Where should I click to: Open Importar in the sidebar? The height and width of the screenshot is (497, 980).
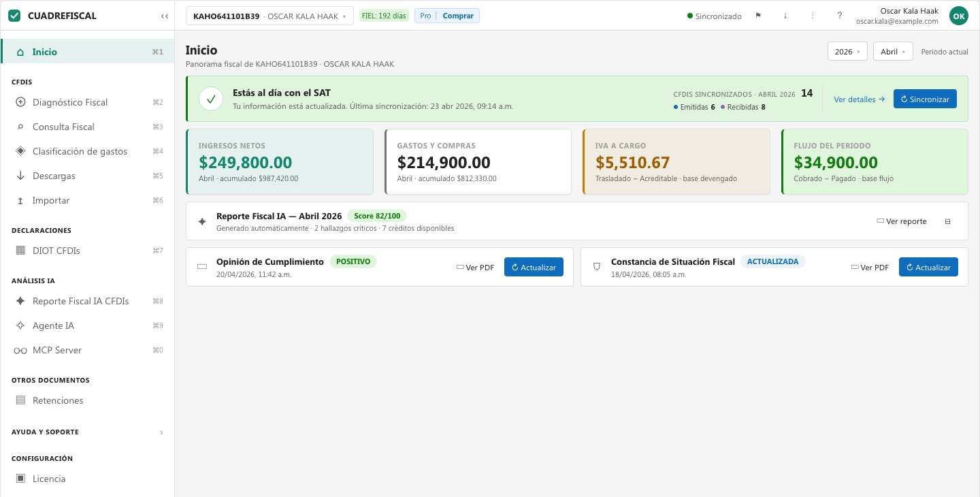[87, 200]
